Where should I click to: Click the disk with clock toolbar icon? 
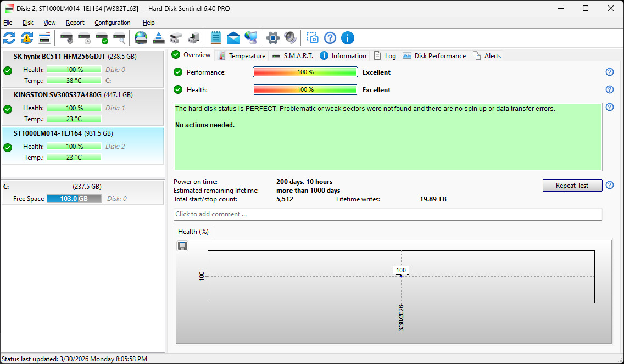(85, 38)
